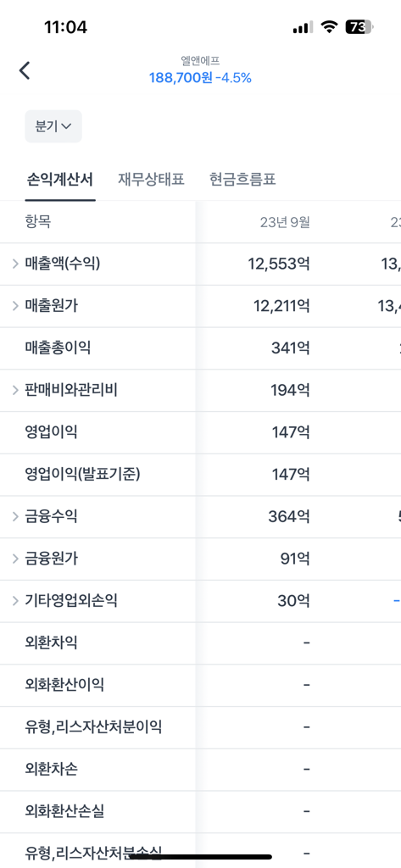The height and width of the screenshot is (868, 401).
Task: Tap the 23년 9월 column header
Action: 285,223
